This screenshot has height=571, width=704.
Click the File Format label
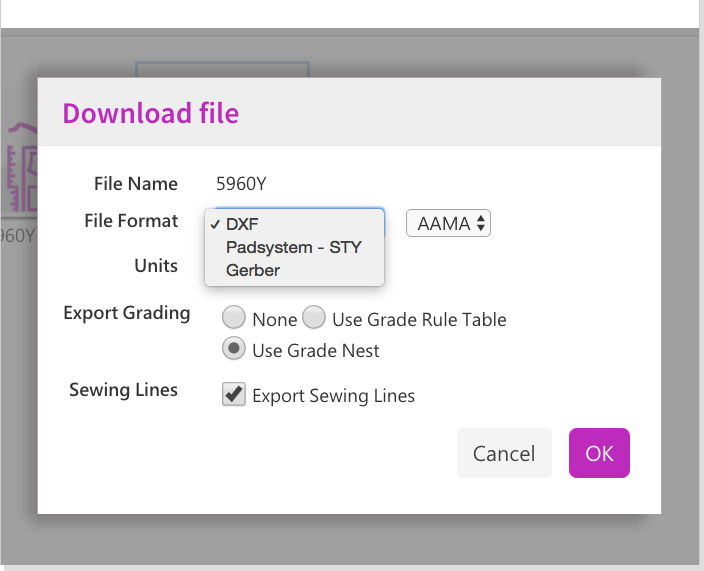click(x=131, y=221)
